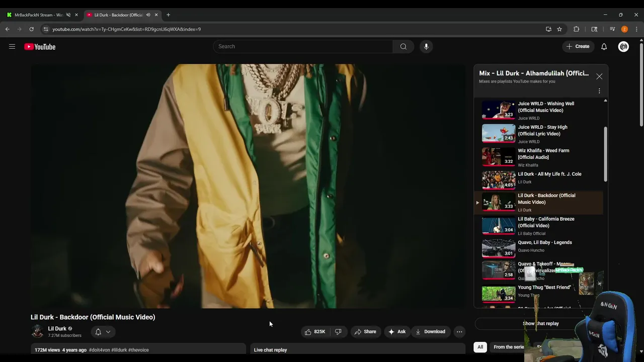This screenshot has width=644, height=362.
Task: Open the Chrome three-dot menu
Action: (x=636, y=29)
